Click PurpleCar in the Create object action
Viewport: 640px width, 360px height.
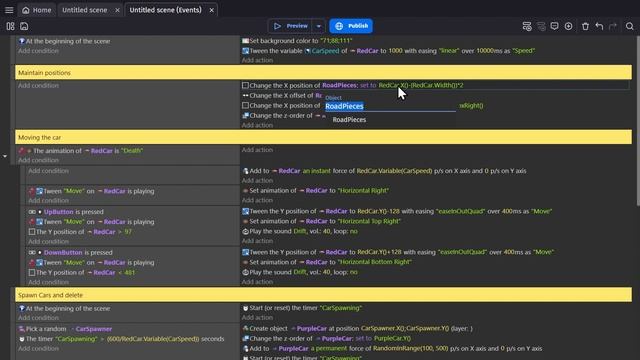click(312, 329)
